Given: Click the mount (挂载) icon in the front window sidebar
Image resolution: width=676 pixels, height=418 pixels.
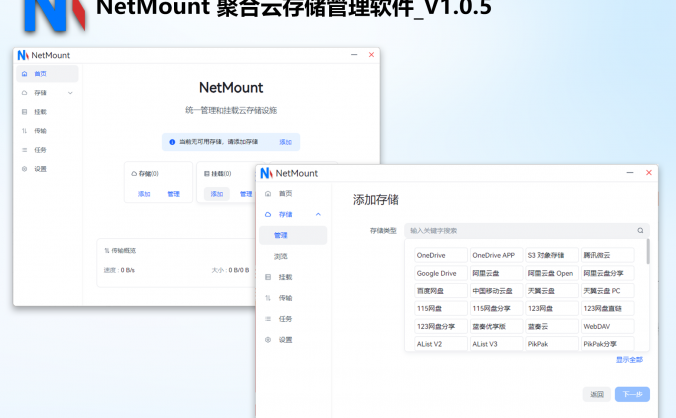Looking at the screenshot, I should 268,277.
